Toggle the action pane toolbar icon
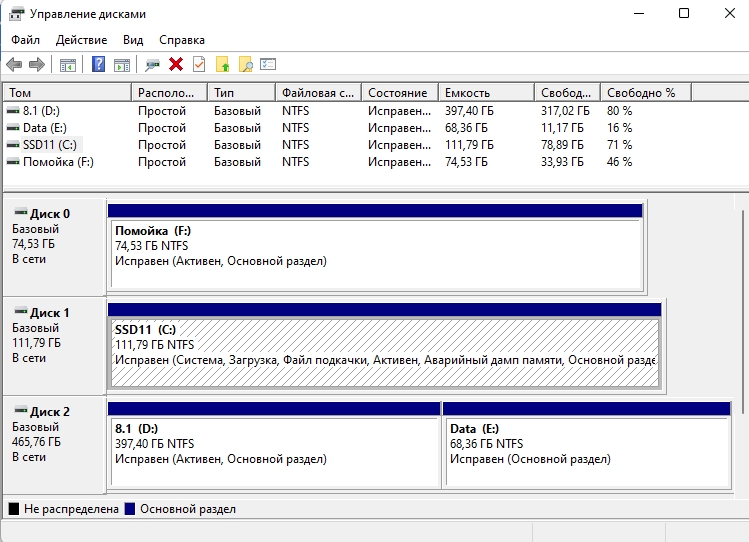 [122, 64]
